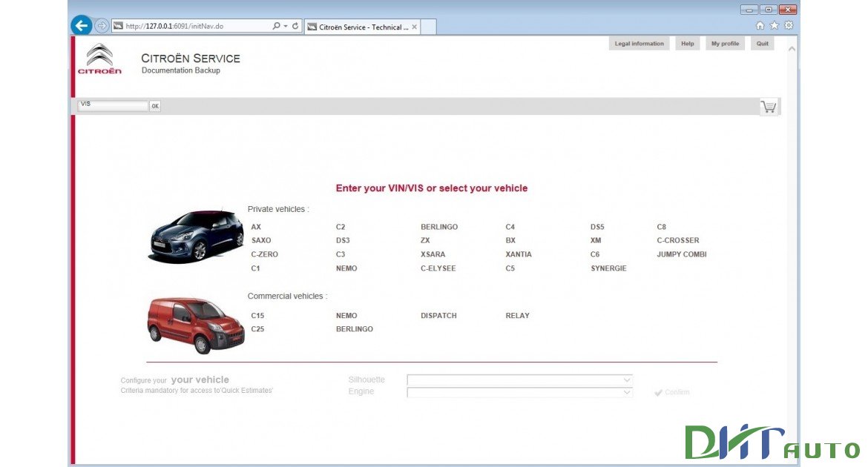Click the My profile button
Image resolution: width=868 pixels, height=467 pixels.
725,43
